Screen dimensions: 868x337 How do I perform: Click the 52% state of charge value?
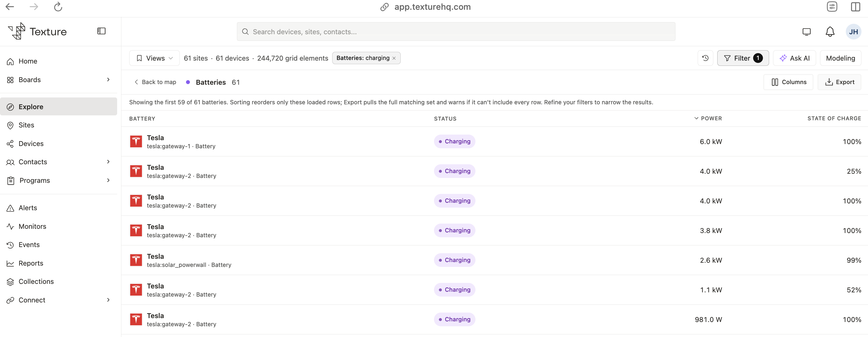[854, 290]
